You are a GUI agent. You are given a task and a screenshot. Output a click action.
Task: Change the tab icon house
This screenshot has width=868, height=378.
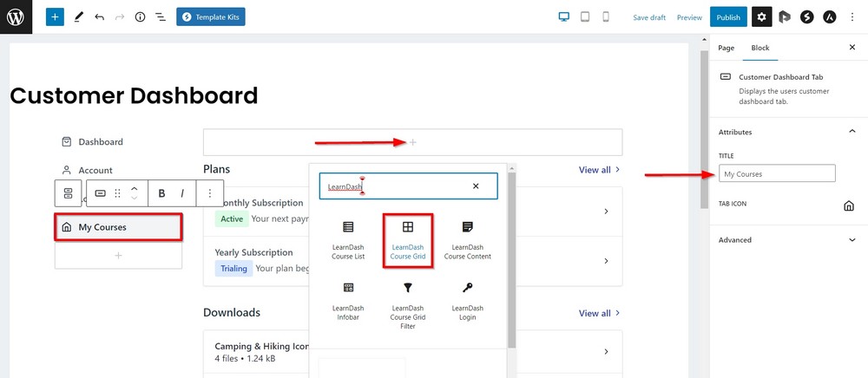(848, 205)
